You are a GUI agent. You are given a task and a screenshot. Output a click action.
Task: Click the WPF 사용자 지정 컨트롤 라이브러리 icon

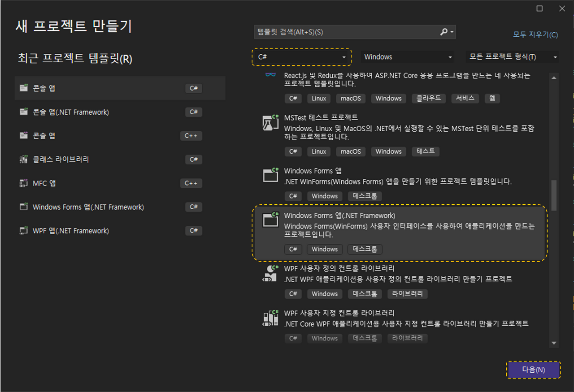270,318
